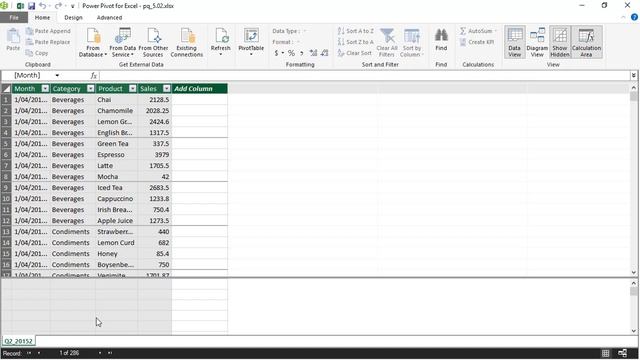Switch to Excel workbook icon
The image size is (640, 360).
20,6
